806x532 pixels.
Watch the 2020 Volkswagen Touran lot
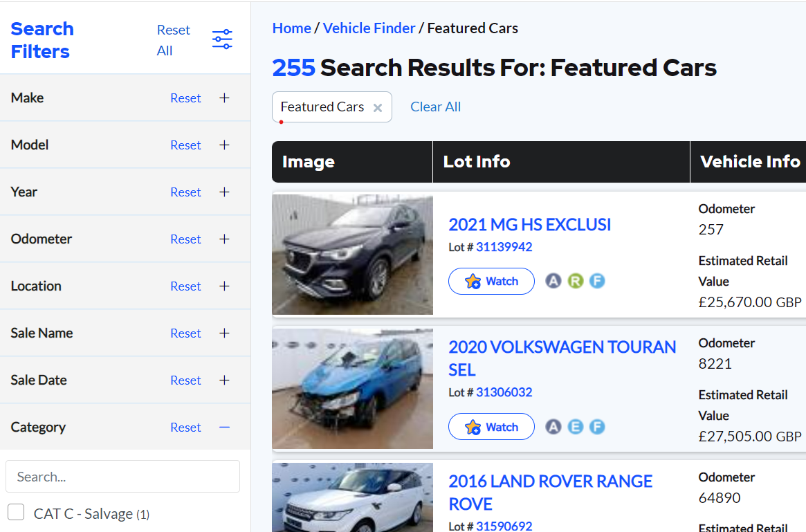tap(491, 427)
